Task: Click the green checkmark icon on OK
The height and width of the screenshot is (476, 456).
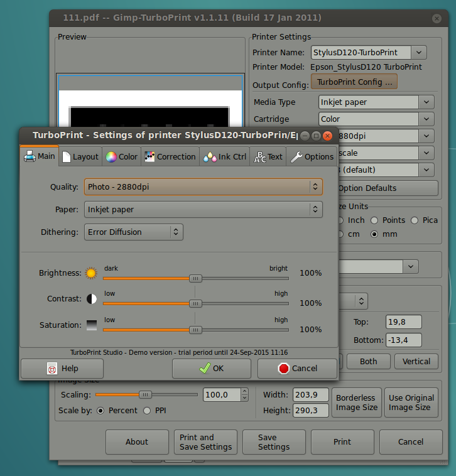Action: [x=205, y=368]
